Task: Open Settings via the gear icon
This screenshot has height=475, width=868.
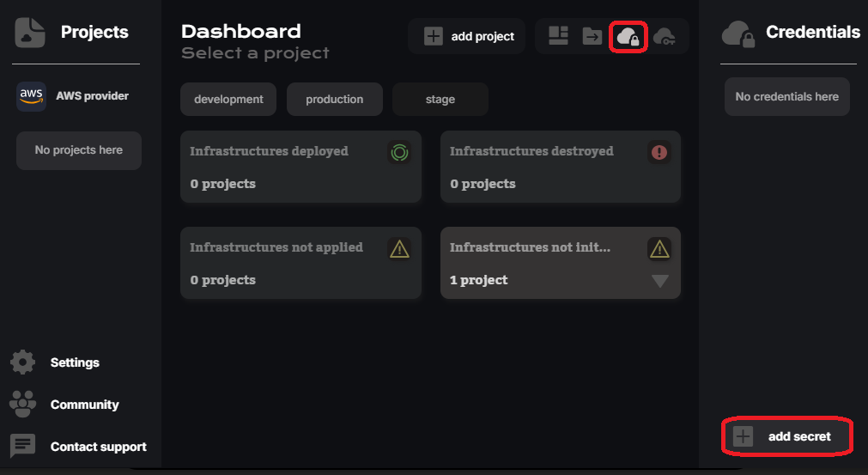Action: point(23,362)
